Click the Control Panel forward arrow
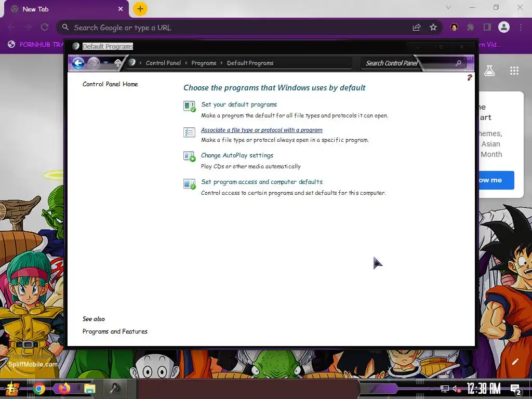 tap(94, 63)
